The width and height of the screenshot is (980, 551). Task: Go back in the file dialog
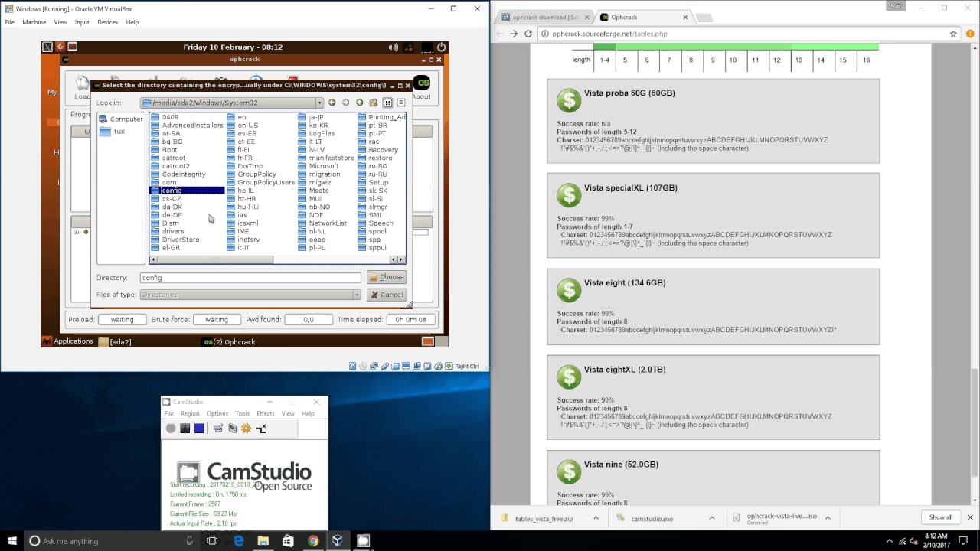[332, 103]
